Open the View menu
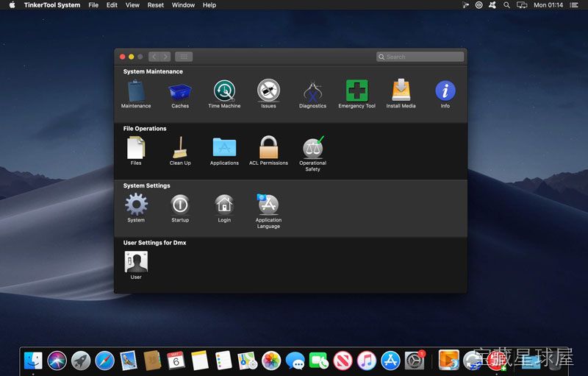Screen dimensions: 588x376 (132, 5)
